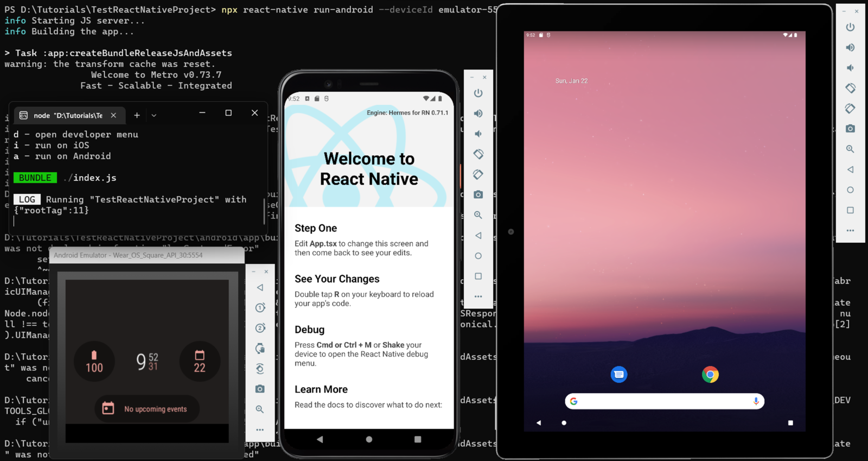This screenshot has width=868, height=461.
Task: Click Home circle in tablet emulator toolbar
Action: tap(850, 190)
